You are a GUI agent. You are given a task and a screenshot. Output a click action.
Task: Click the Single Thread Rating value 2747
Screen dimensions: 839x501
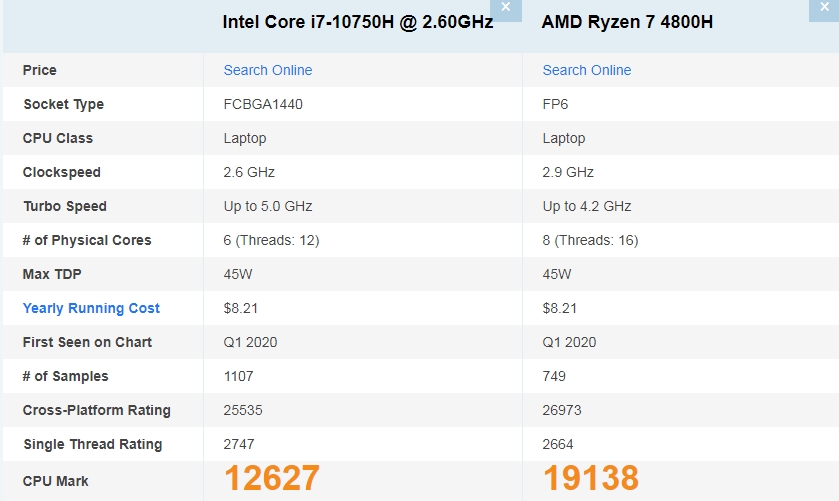(x=238, y=444)
